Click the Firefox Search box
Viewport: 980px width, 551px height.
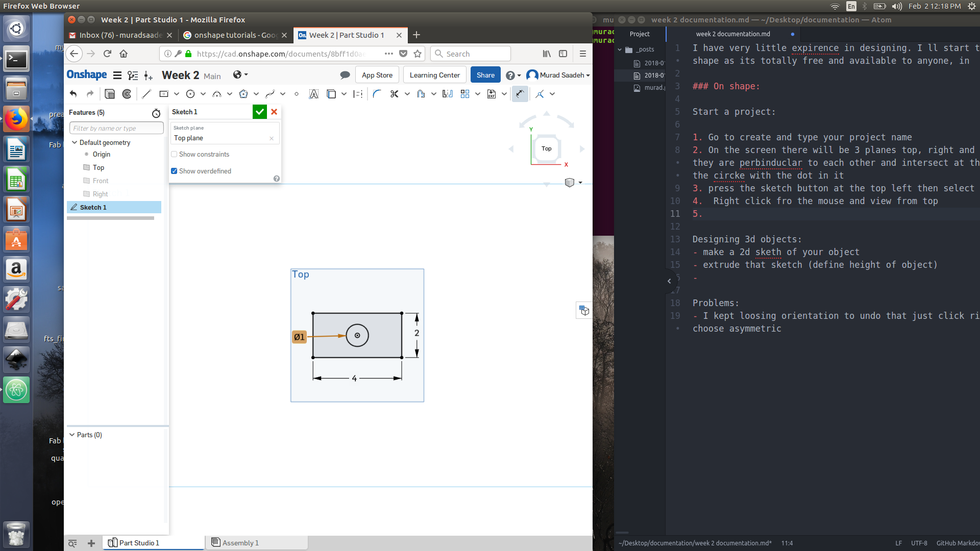471,54
